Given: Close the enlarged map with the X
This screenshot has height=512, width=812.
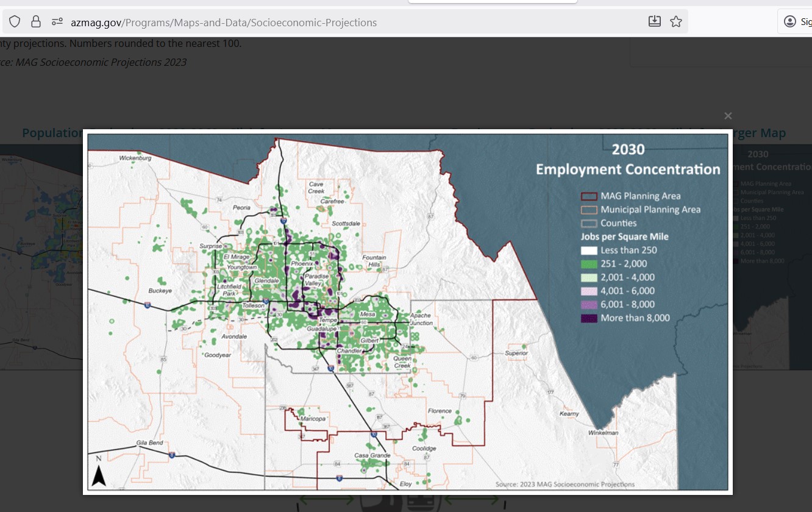Looking at the screenshot, I should pyautogui.click(x=727, y=116).
